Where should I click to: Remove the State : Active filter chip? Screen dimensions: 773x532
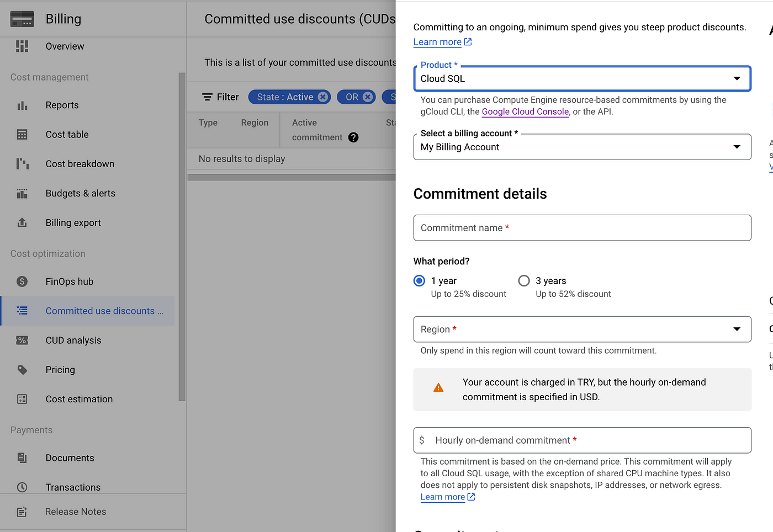pos(323,97)
